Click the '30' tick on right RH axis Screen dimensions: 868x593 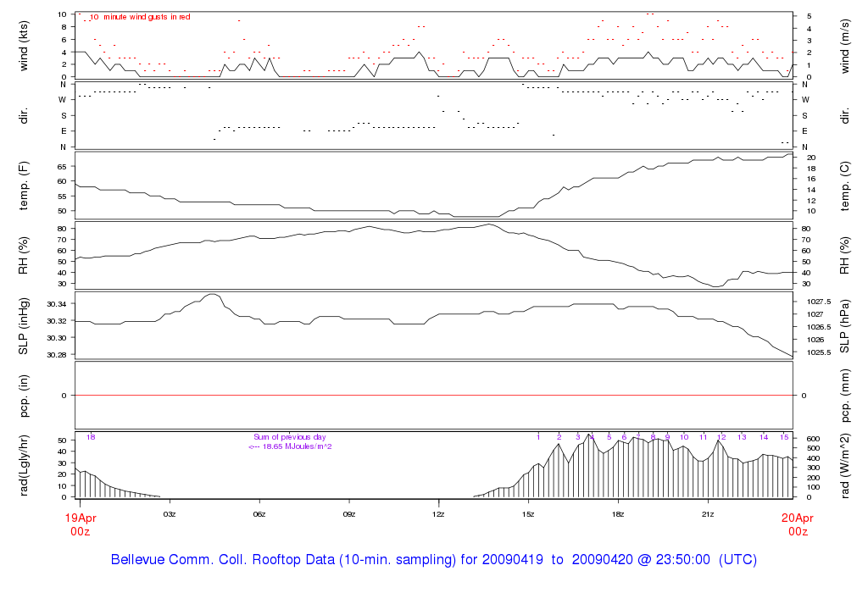point(806,284)
